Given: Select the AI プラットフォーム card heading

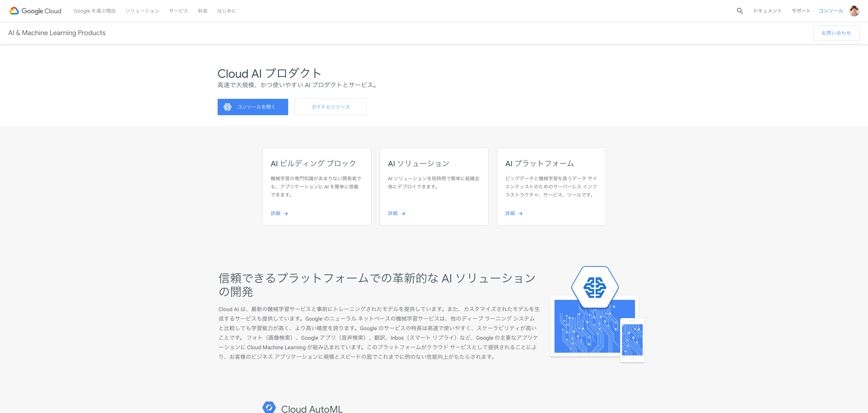Looking at the screenshot, I should [x=540, y=164].
